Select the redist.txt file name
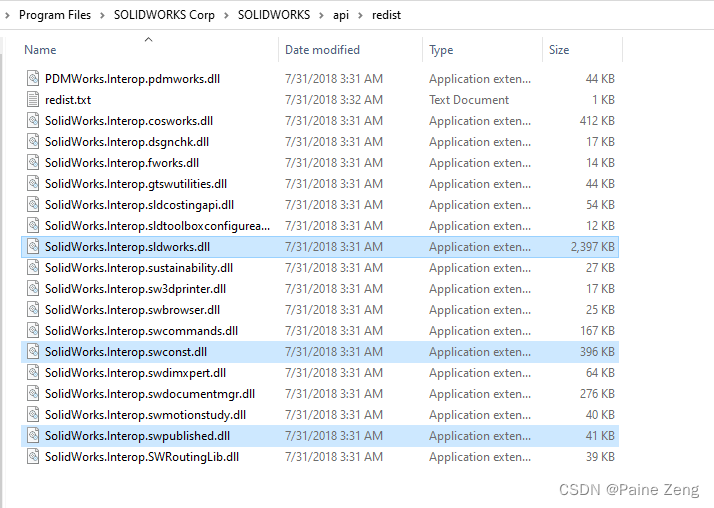The image size is (714, 508). [68, 100]
